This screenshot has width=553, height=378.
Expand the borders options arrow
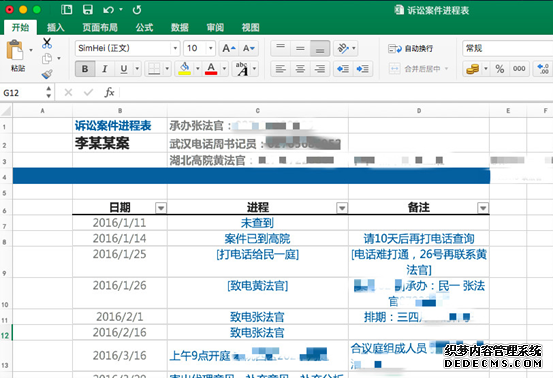[167, 69]
